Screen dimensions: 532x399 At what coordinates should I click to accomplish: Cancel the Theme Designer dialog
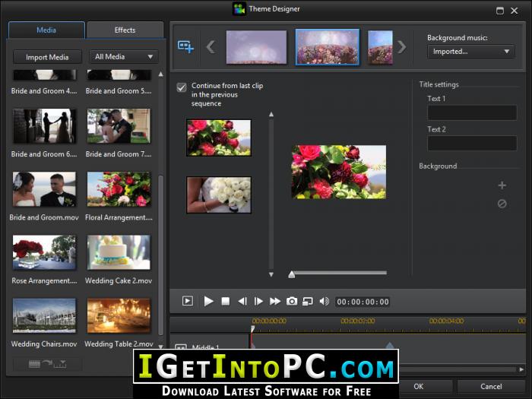491,386
